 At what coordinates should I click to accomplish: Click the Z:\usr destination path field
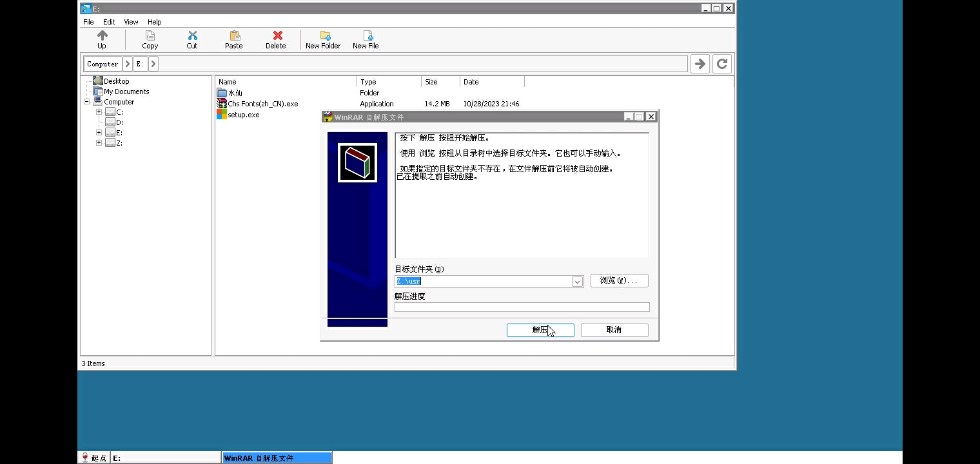tap(484, 282)
